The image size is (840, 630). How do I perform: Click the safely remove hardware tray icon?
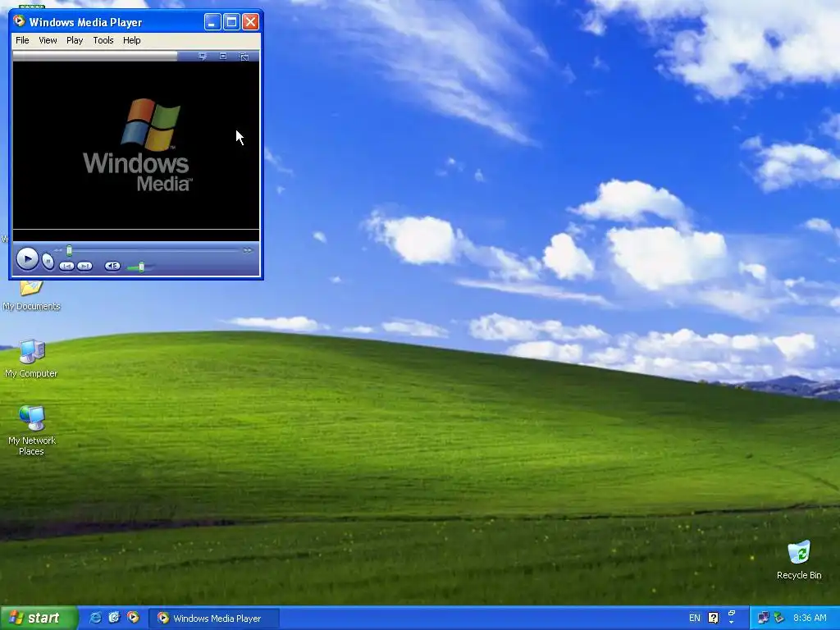pos(779,619)
